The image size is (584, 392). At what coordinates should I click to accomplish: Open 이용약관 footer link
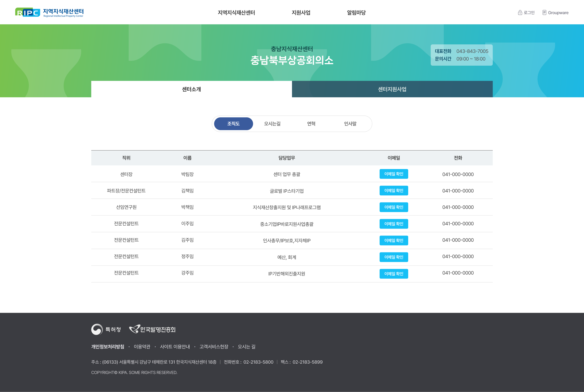coord(142,347)
